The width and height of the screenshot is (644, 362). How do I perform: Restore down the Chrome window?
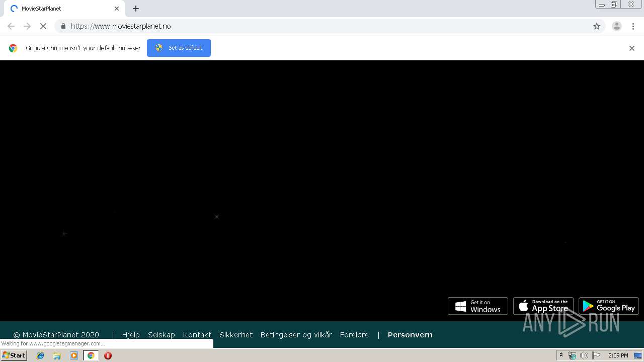coord(614,5)
